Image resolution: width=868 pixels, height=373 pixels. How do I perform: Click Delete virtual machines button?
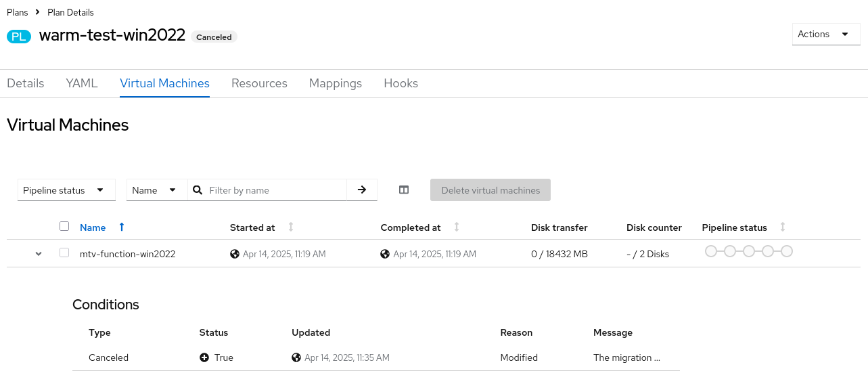490,190
